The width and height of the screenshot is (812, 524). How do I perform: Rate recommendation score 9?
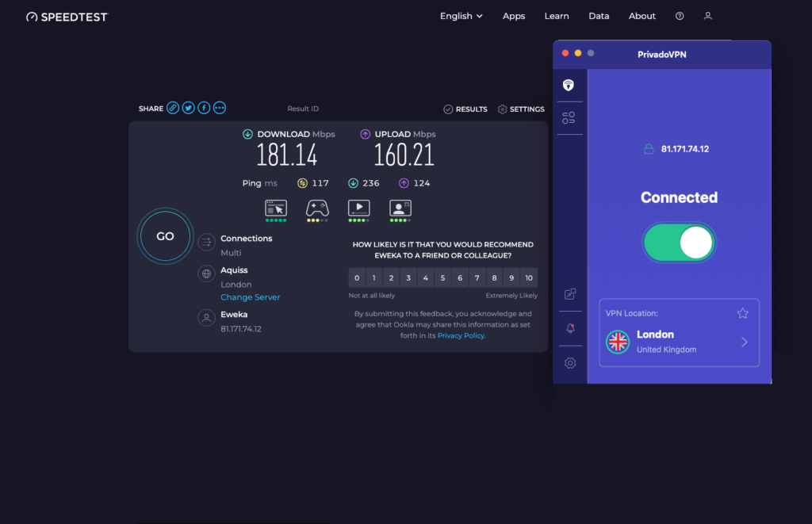tap(511, 278)
